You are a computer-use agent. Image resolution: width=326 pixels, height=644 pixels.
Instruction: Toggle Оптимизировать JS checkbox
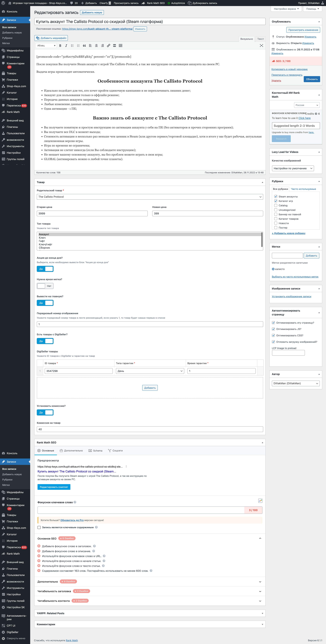point(273,329)
